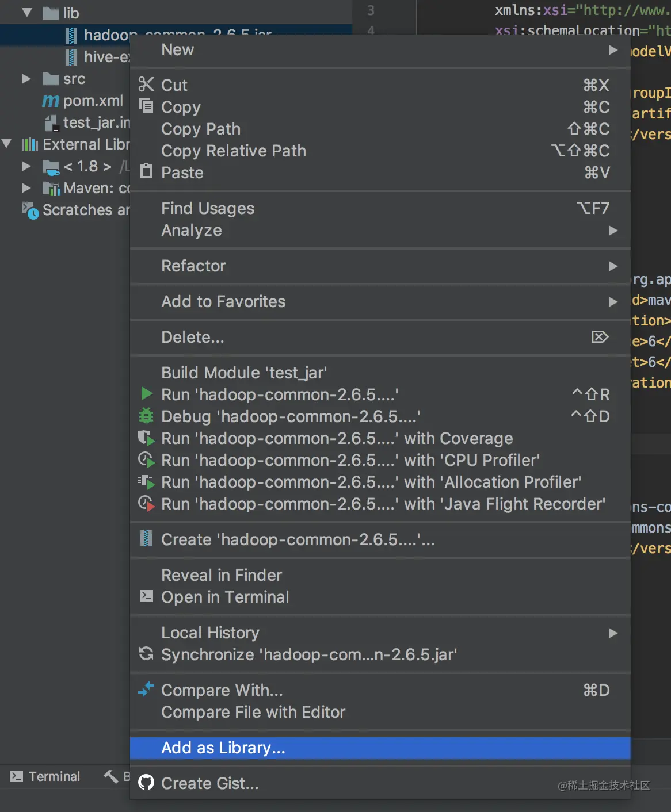Select pom.xml in the project tree
Screen dimensions: 671x812
(93, 101)
